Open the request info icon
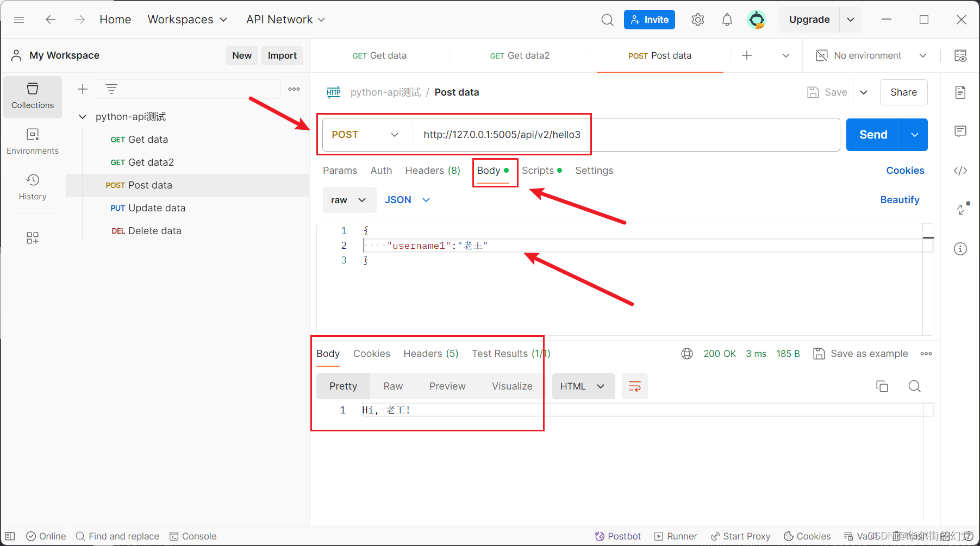 (x=960, y=249)
